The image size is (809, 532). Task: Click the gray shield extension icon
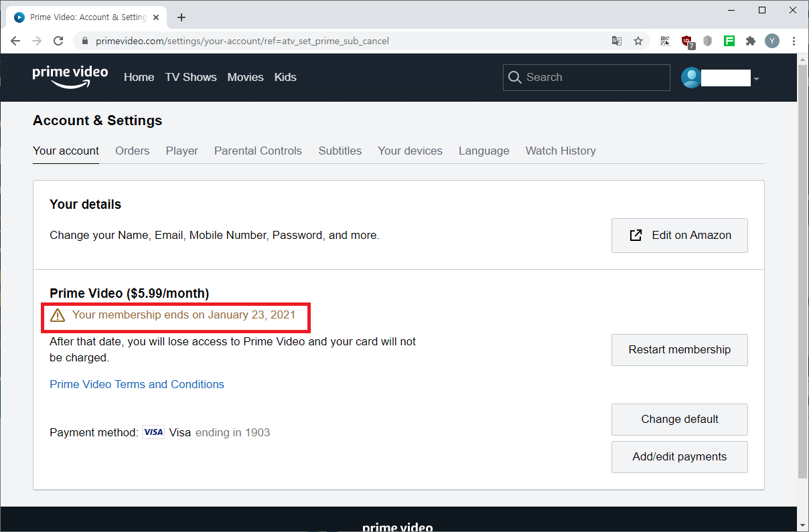(x=707, y=41)
